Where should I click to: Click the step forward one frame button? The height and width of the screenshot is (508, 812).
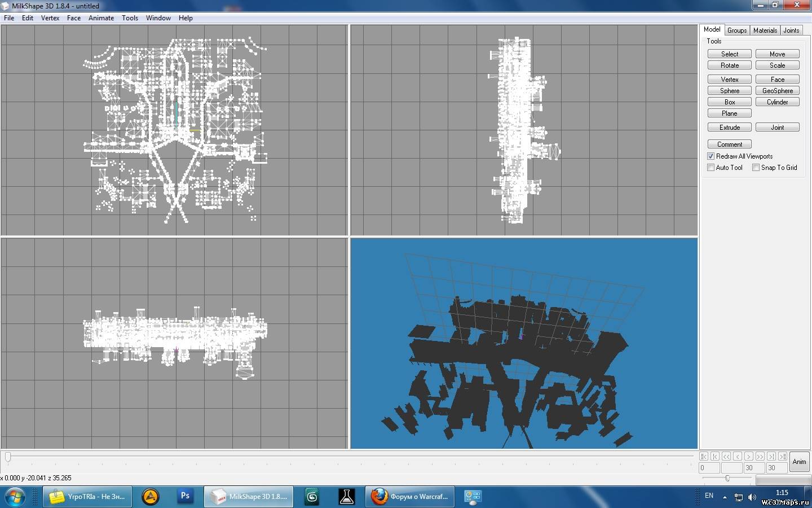point(749,456)
